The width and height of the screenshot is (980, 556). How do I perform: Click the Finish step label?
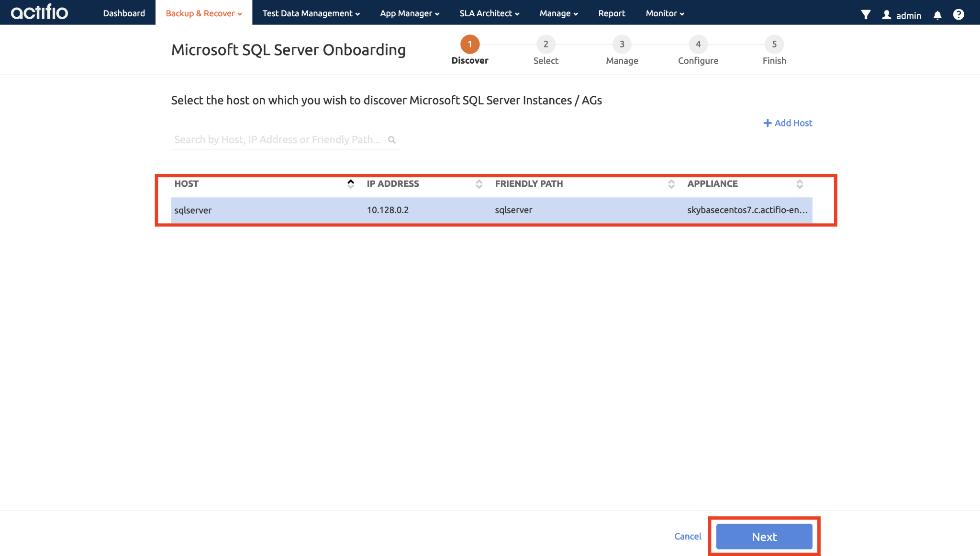pyautogui.click(x=774, y=61)
